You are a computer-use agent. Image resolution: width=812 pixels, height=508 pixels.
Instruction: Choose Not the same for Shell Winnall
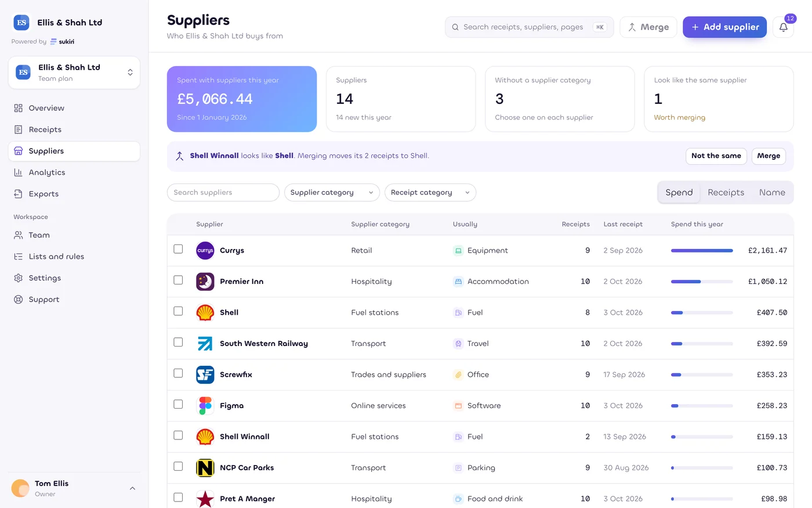coord(716,156)
